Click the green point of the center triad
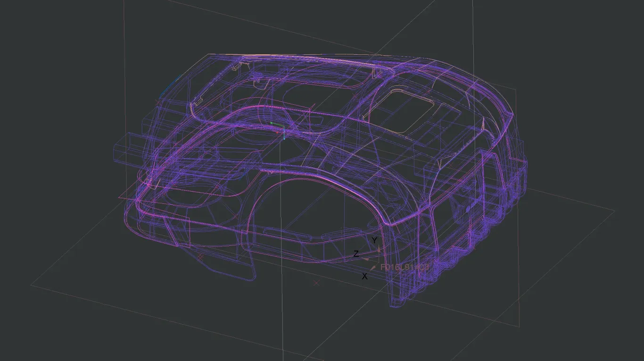The height and width of the screenshot is (361, 644). coord(272,123)
